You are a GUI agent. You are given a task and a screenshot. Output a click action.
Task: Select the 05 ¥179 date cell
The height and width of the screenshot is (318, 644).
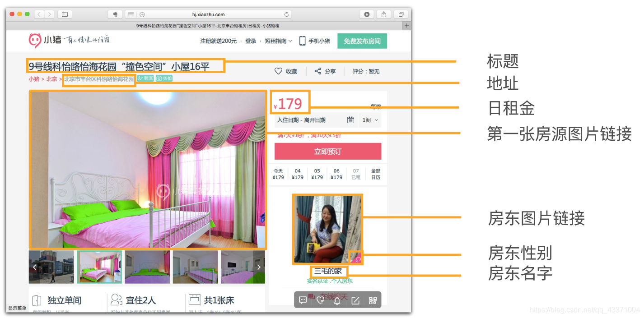pos(317,174)
